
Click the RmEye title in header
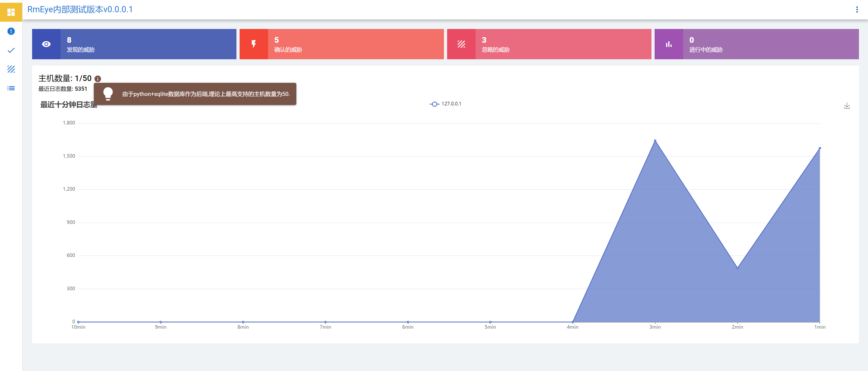[80, 10]
